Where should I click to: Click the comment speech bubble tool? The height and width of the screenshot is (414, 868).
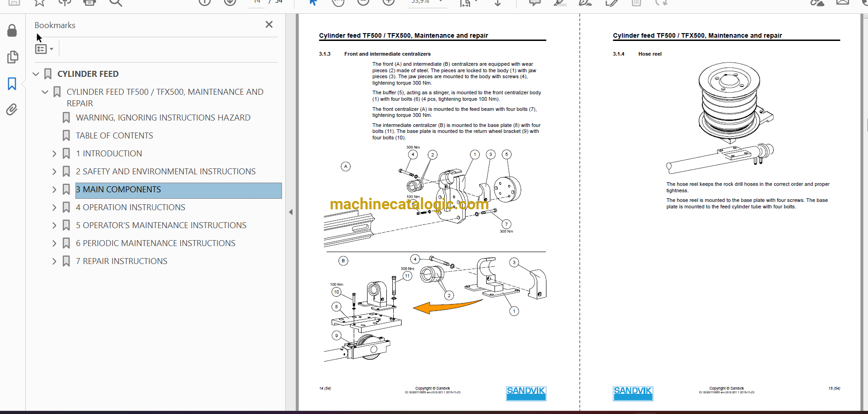point(535,2)
